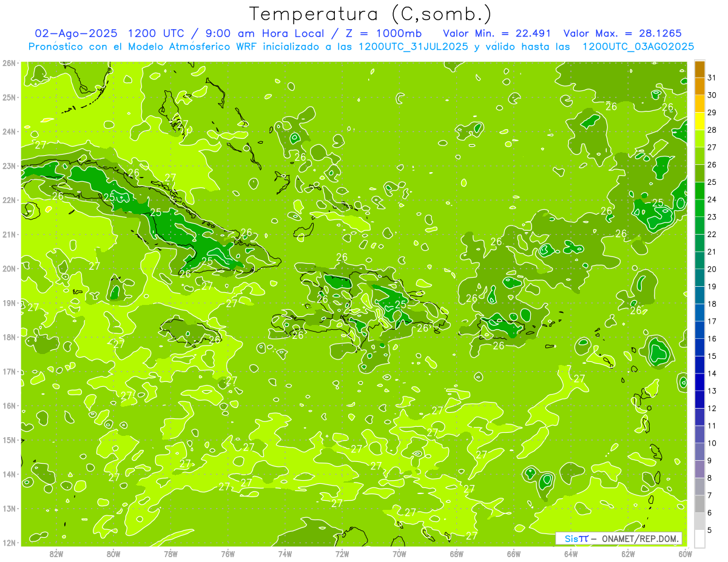Click the 76W longitude axis label
Viewport: 728px width, 562px height.
[x=227, y=554]
